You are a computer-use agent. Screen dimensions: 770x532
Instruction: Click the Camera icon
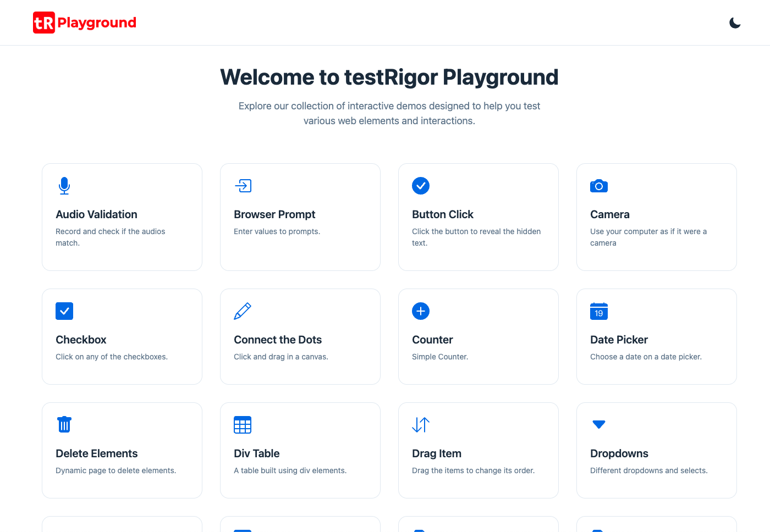coord(599,186)
